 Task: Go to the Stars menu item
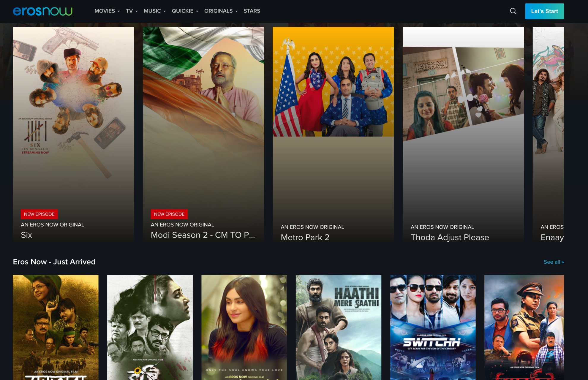tap(252, 11)
